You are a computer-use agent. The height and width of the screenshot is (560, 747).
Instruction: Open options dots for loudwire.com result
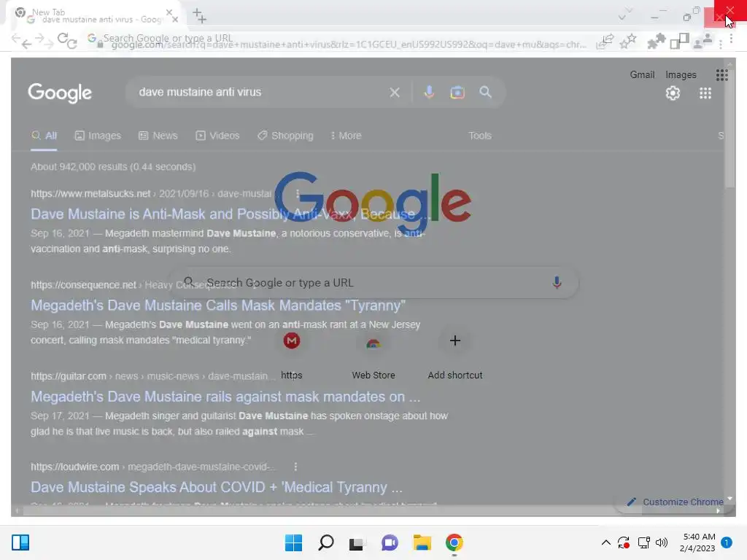295,467
